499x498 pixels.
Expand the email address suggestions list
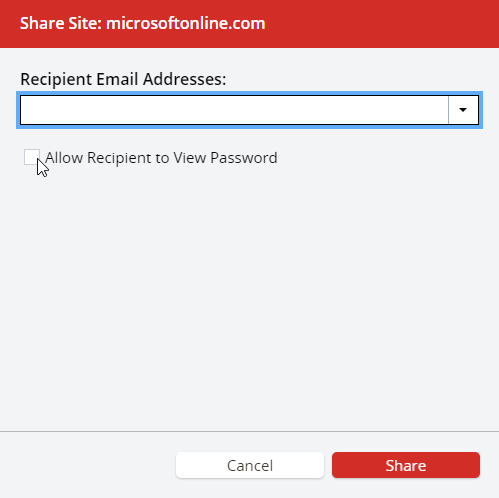(463, 110)
